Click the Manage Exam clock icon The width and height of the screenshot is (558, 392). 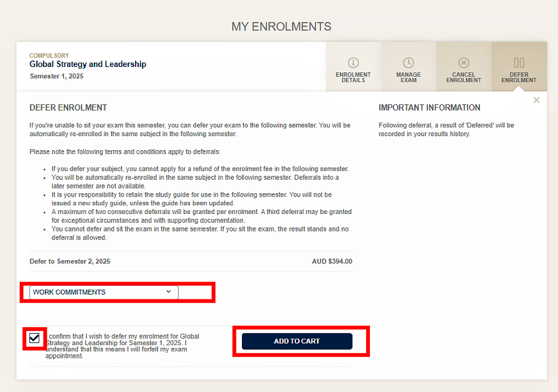pos(408,63)
